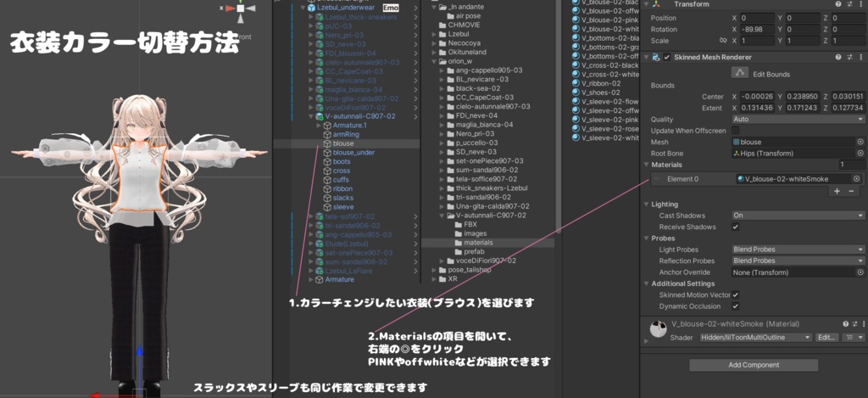Open Skinned Mesh Renderer three-dot menu

861,58
